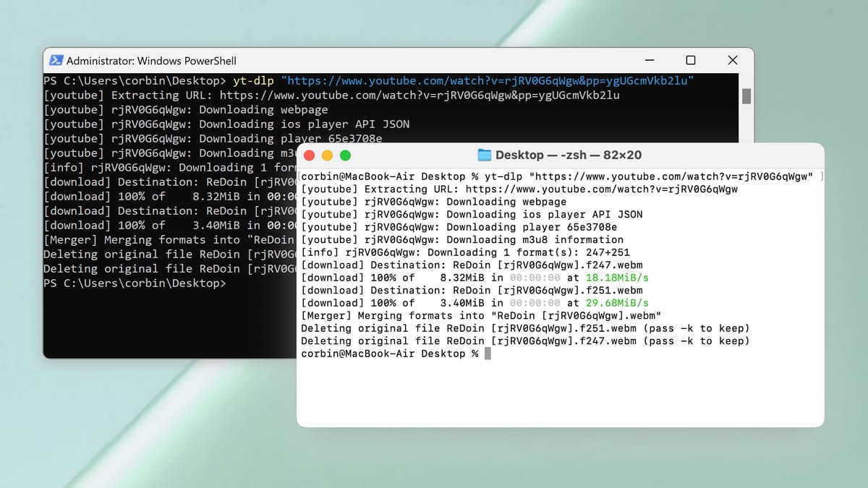Screen dimensions: 868x488
Task: Click the quoted YouTube URL in the PowerShell command
Action: coord(488,81)
